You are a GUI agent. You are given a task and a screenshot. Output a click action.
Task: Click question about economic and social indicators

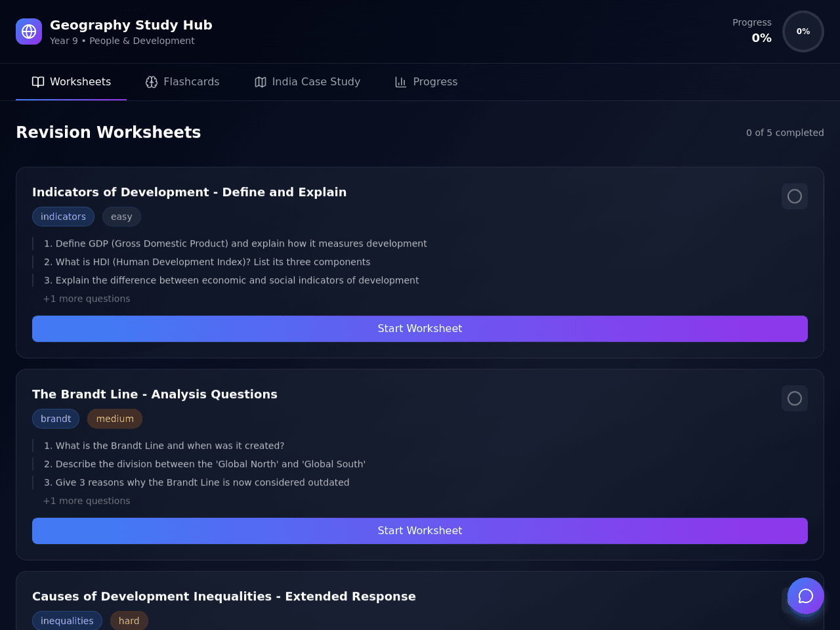click(231, 280)
